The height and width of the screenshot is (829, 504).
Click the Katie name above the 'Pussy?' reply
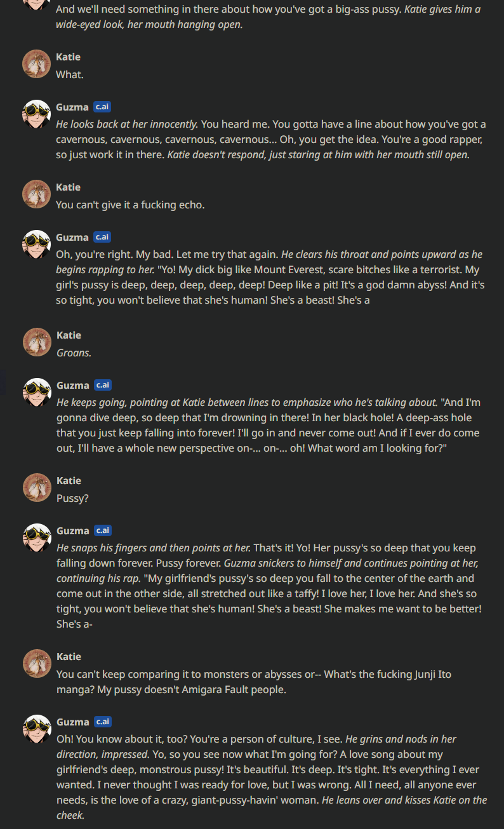(x=68, y=480)
